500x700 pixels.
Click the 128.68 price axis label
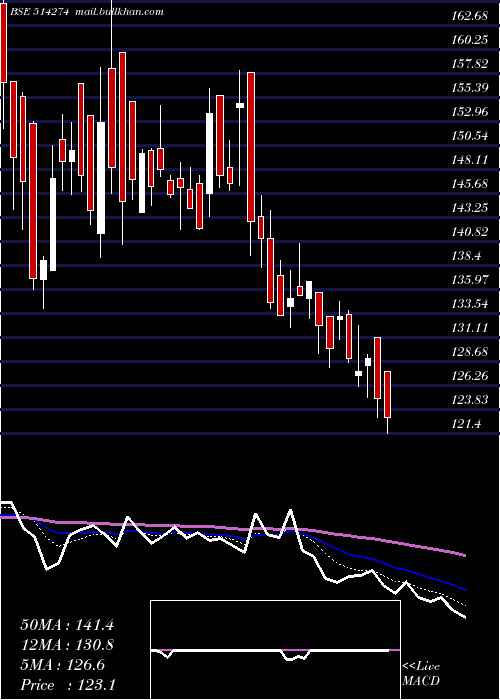pos(469,353)
